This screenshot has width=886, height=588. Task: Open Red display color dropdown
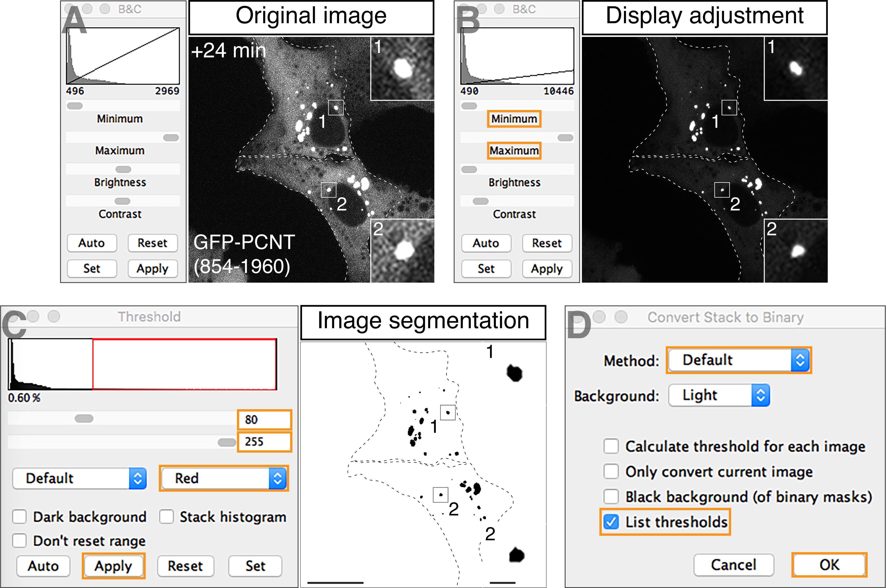point(224,478)
